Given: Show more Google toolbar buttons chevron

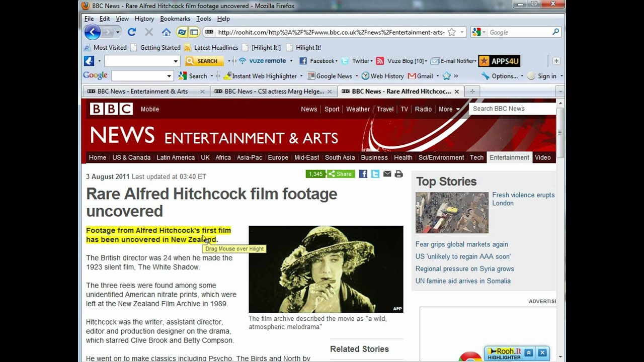Looking at the screenshot, I should click(x=456, y=76).
